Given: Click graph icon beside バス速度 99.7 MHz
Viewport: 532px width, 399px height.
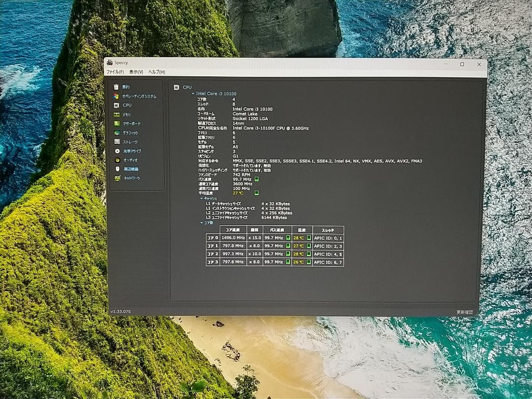Looking at the screenshot, I should pyautogui.click(x=257, y=179).
